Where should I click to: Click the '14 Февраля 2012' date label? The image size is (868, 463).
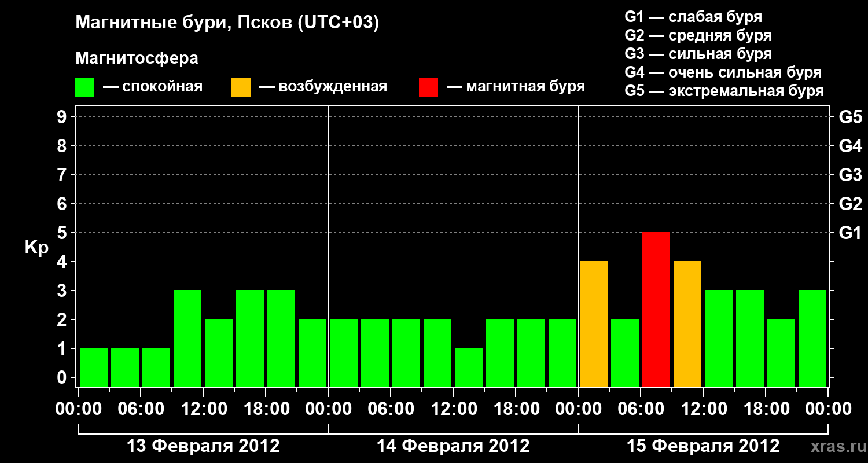point(453,446)
